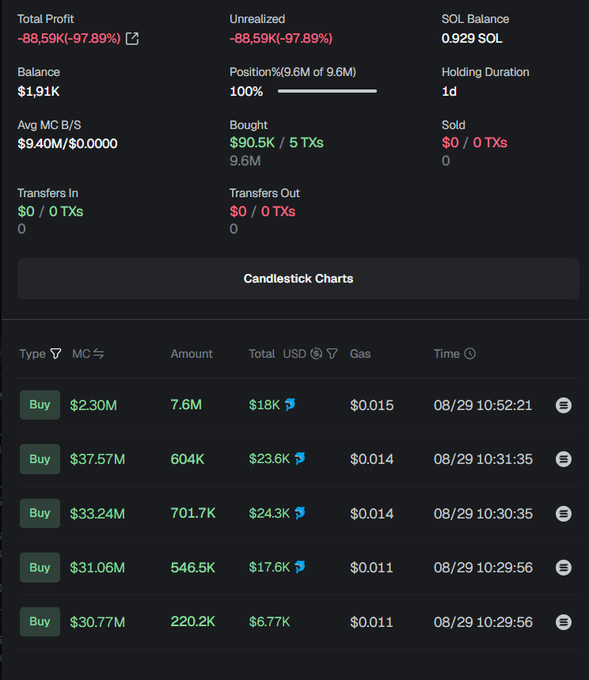Open details menu for 10:52:21 transaction
This screenshot has width=589, height=680.
[563, 405]
